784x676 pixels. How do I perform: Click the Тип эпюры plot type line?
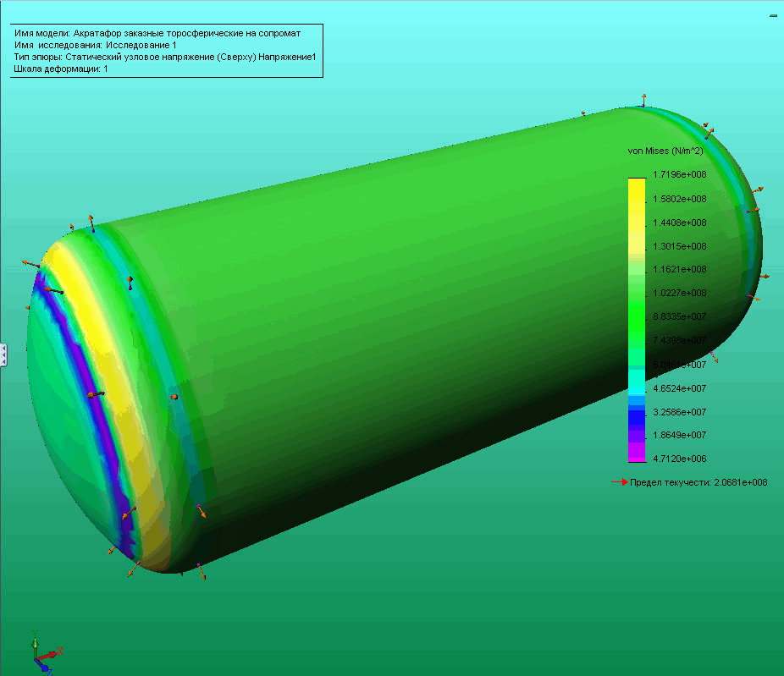tap(165, 57)
